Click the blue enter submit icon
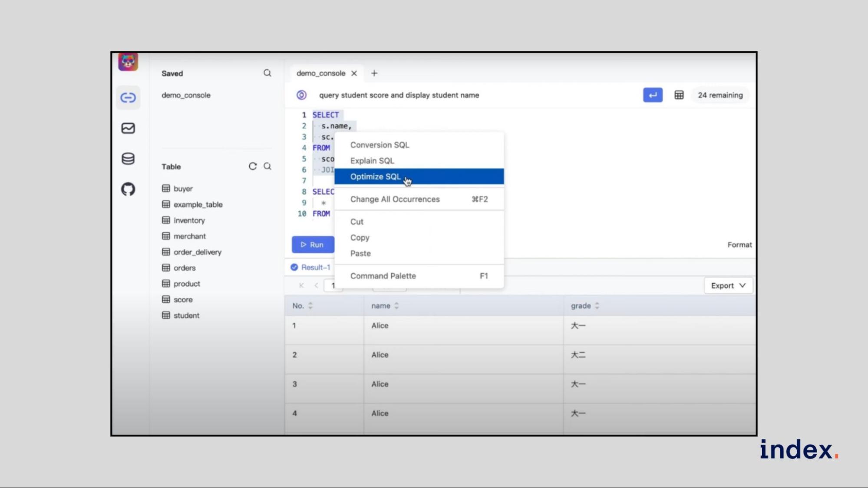Image resolution: width=868 pixels, height=488 pixels. (652, 95)
